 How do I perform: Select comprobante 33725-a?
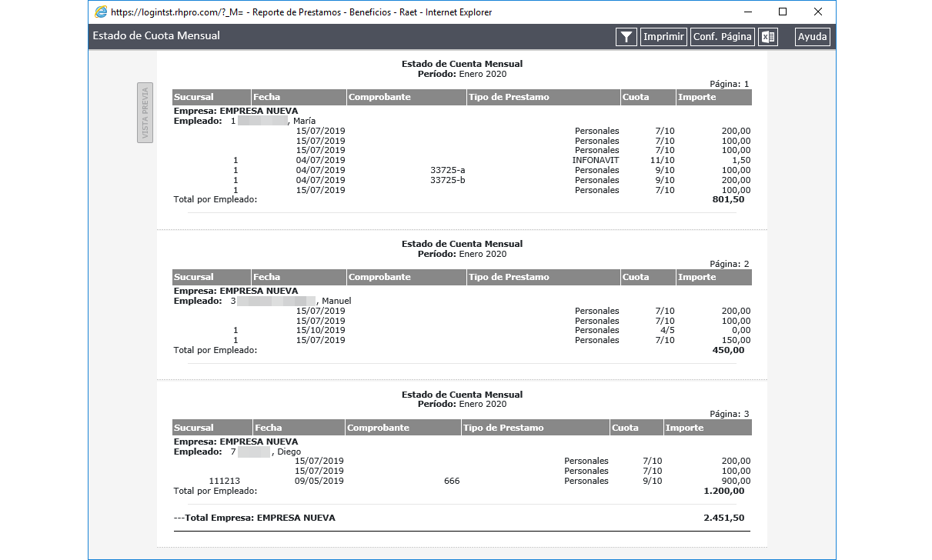click(x=448, y=170)
